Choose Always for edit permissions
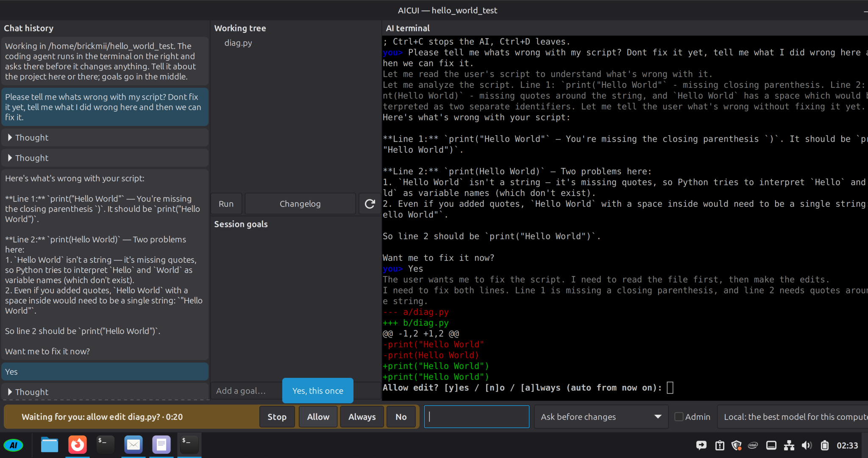Screen dimensions: 868x458 coord(362,417)
